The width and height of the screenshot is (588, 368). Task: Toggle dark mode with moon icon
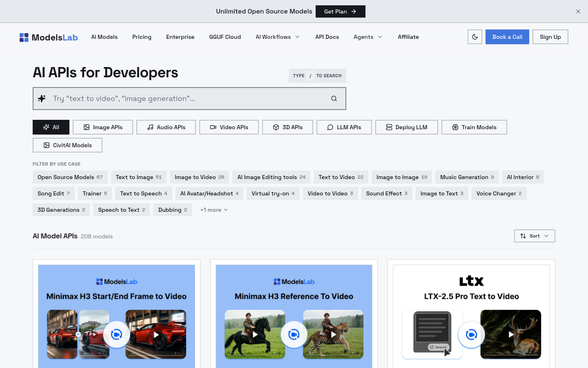tap(475, 37)
